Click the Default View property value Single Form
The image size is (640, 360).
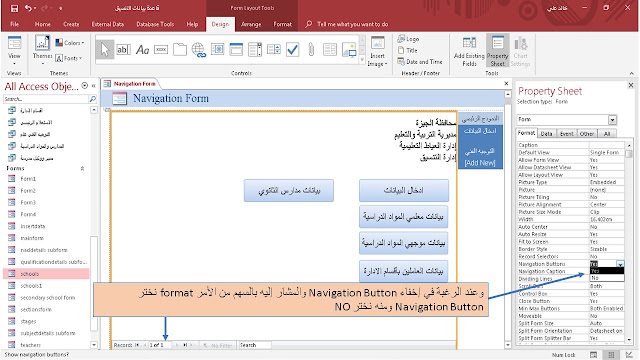[607, 152]
